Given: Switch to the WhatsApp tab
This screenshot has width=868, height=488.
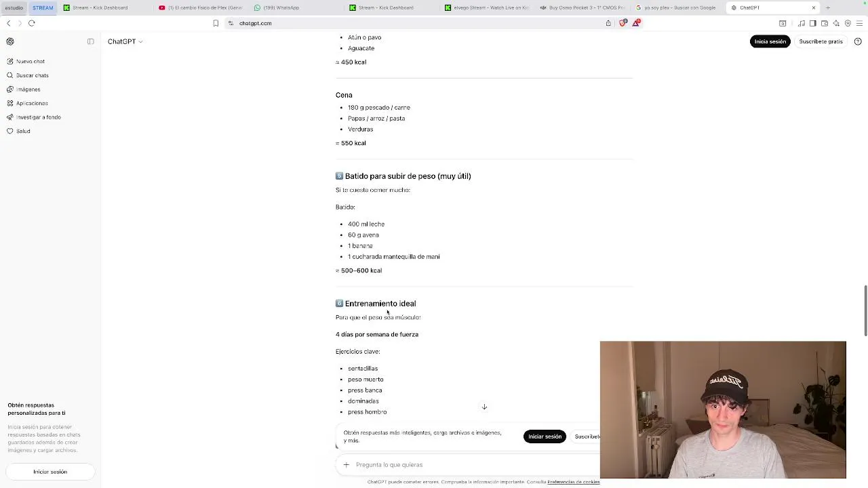Looking at the screenshot, I should (277, 7).
